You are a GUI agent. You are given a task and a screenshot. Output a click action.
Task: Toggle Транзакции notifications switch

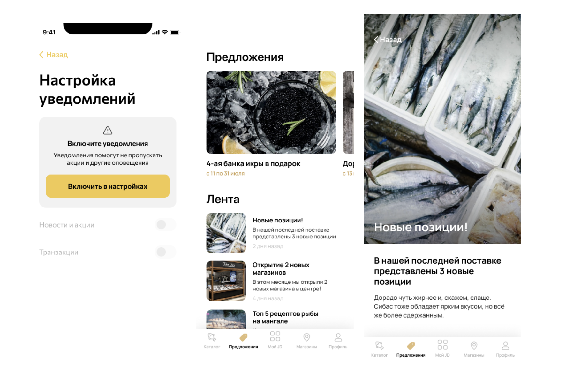click(x=166, y=252)
